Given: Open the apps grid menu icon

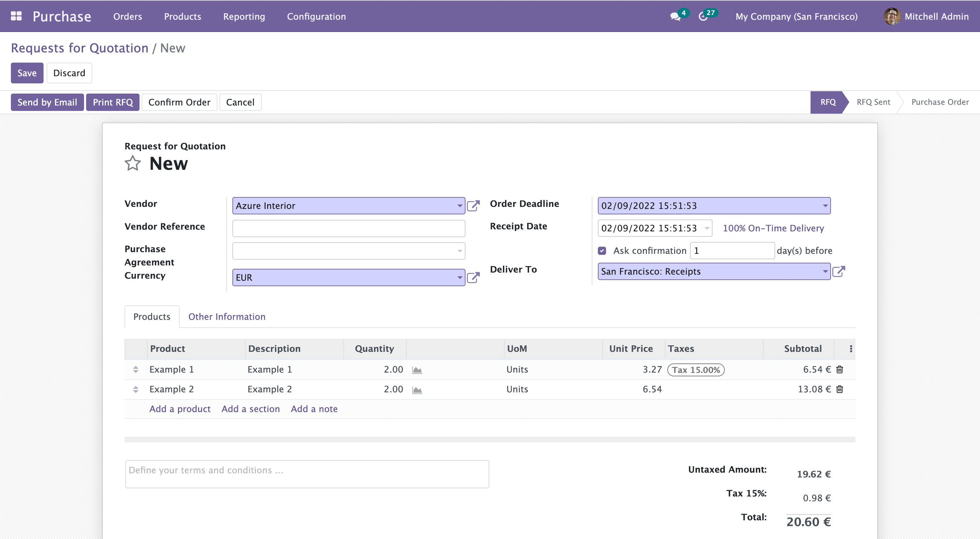Looking at the screenshot, I should (x=16, y=16).
